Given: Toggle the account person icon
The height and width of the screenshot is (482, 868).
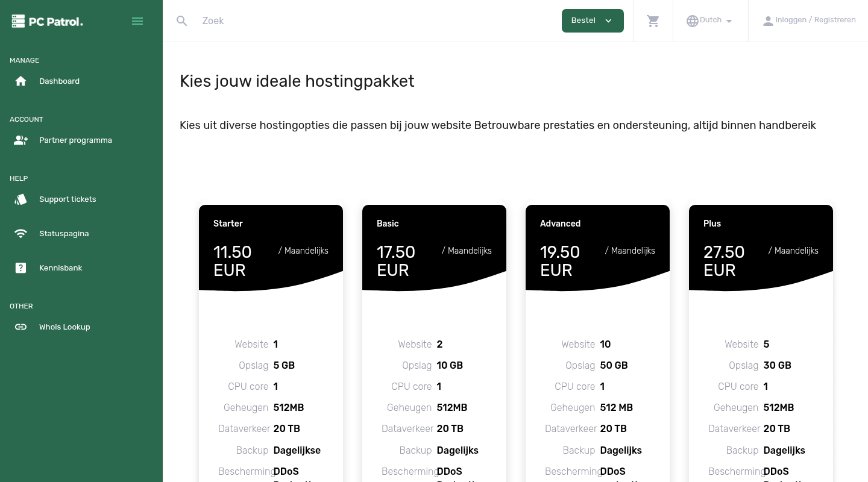Looking at the screenshot, I should 768,20.
